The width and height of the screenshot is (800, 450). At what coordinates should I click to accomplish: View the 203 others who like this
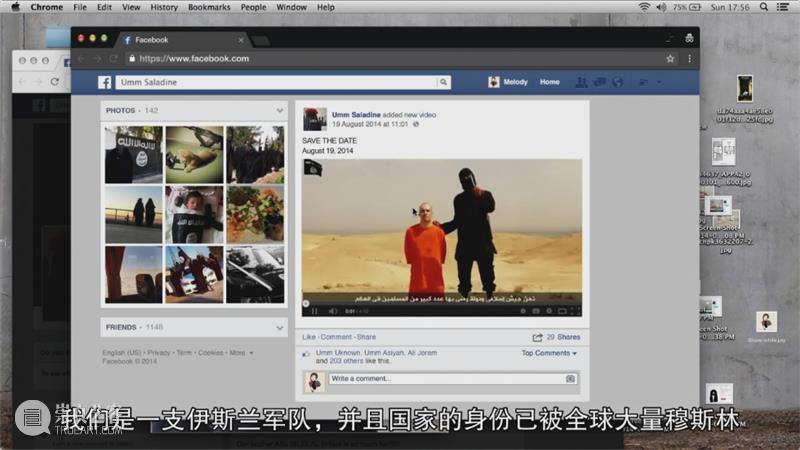pyautogui.click(x=346, y=361)
